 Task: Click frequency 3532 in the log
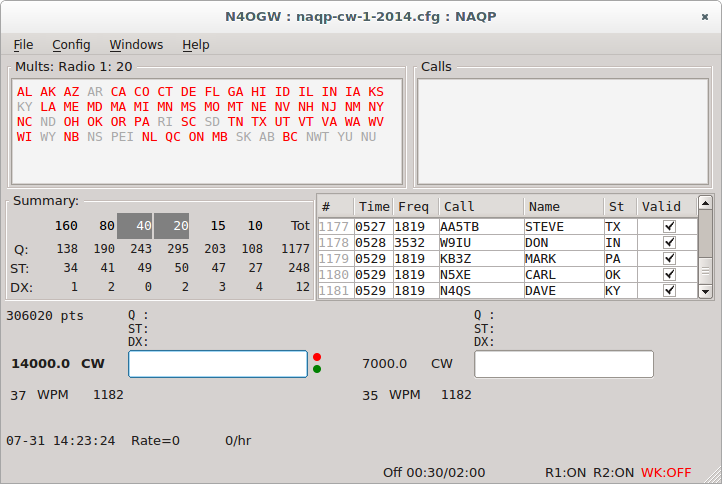coord(409,243)
